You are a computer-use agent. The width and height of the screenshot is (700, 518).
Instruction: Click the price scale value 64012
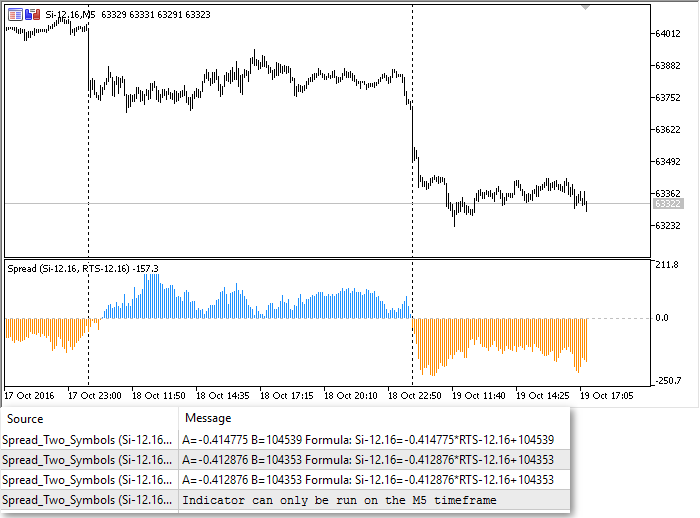(667, 33)
